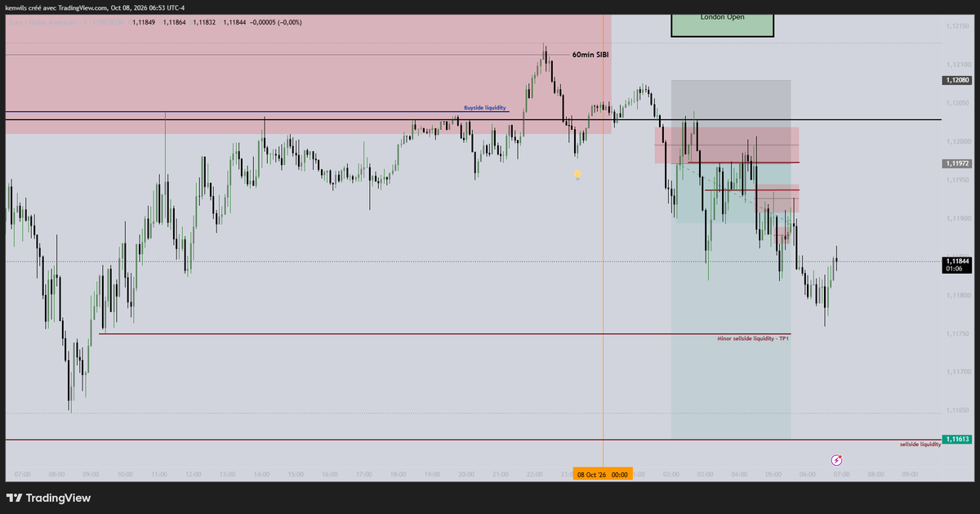
Task: Click the yellow lightbulb idea icon
Action: pyautogui.click(x=577, y=175)
